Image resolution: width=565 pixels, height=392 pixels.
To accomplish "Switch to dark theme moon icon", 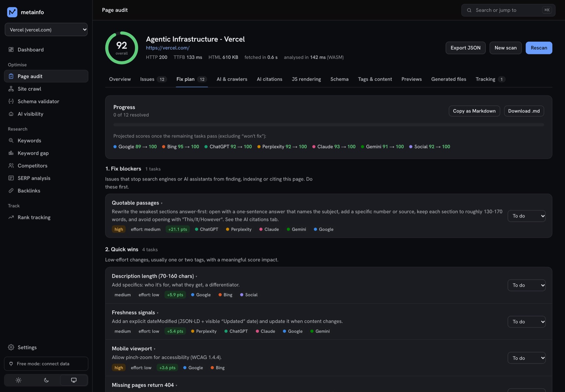I will tap(46, 380).
